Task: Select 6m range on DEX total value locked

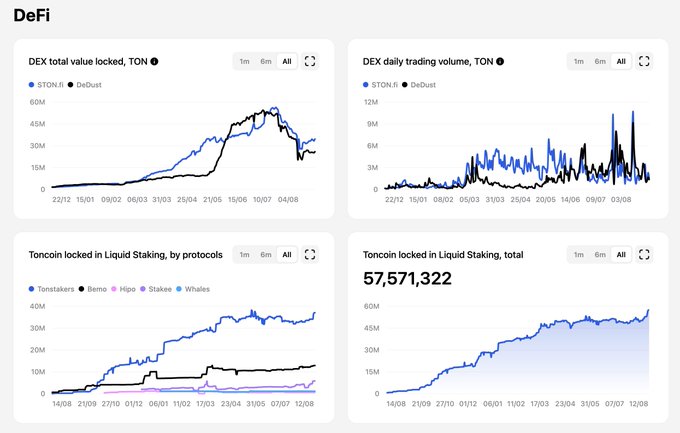Action: (266, 61)
